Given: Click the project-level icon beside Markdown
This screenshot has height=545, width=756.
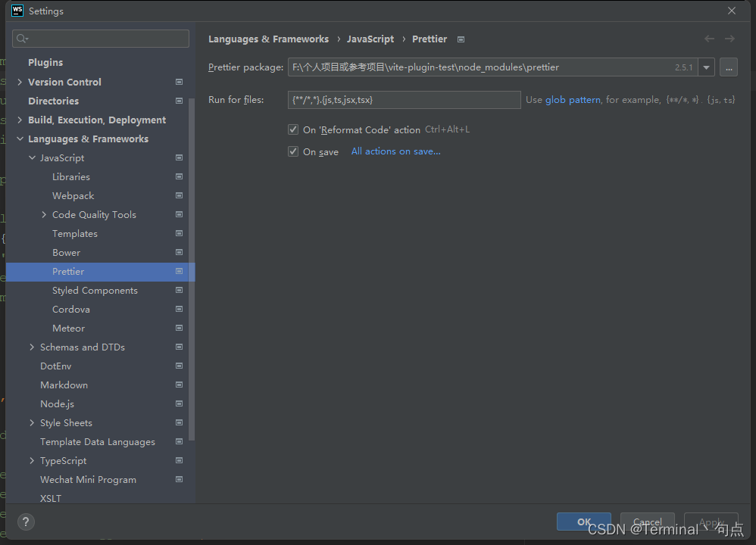Looking at the screenshot, I should tap(179, 385).
